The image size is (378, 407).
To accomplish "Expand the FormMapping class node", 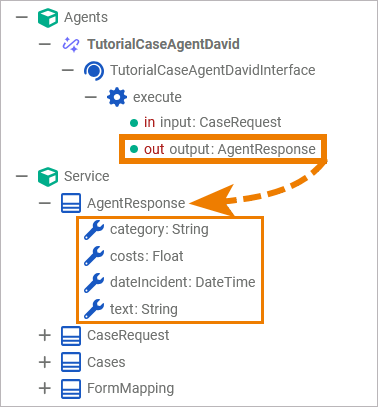I will point(45,388).
